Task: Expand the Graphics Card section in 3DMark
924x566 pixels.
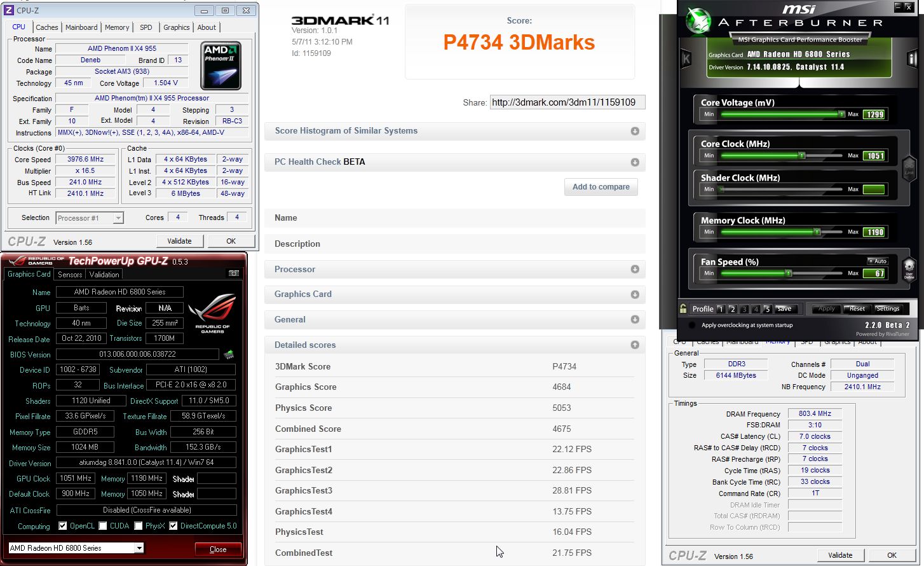Action: click(x=455, y=294)
